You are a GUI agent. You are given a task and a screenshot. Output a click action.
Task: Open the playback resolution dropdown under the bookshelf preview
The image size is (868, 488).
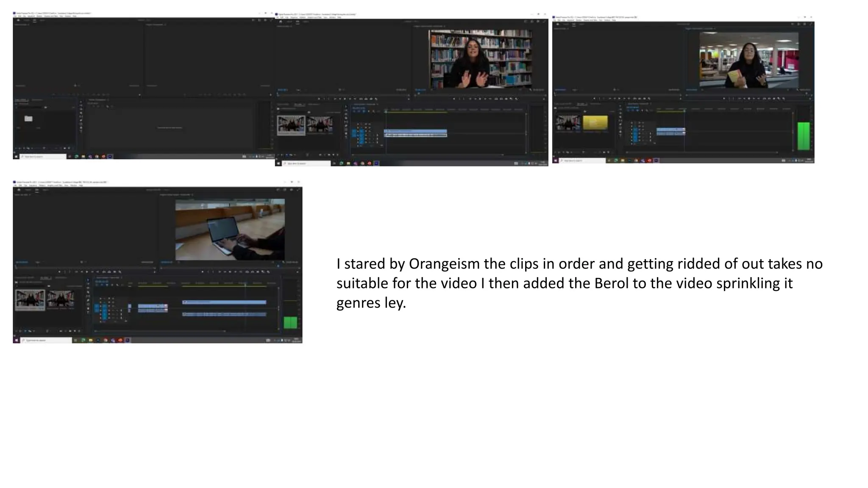(519, 90)
